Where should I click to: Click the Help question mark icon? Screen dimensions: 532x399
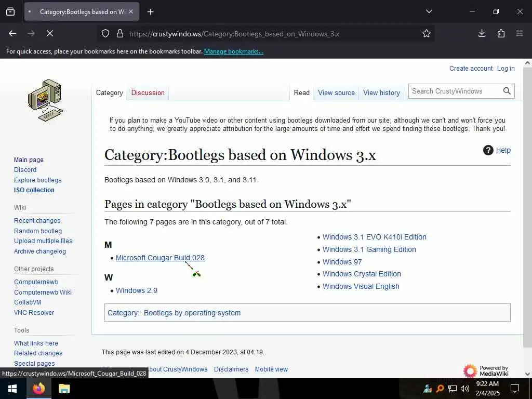pos(488,150)
